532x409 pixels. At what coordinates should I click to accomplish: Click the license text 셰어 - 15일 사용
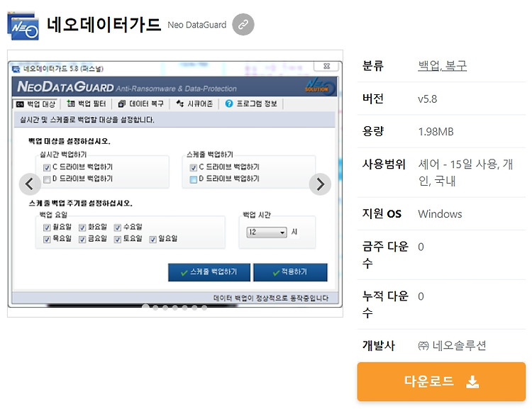tap(458, 164)
